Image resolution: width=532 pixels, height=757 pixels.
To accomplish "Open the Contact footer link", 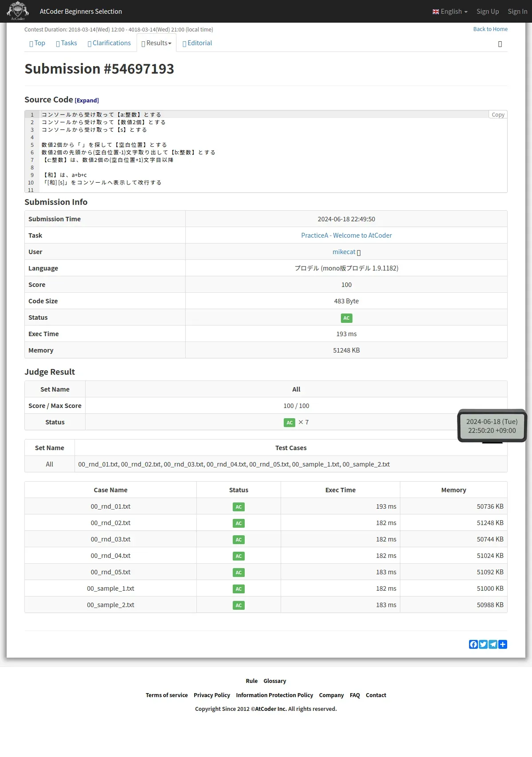I will coord(376,695).
